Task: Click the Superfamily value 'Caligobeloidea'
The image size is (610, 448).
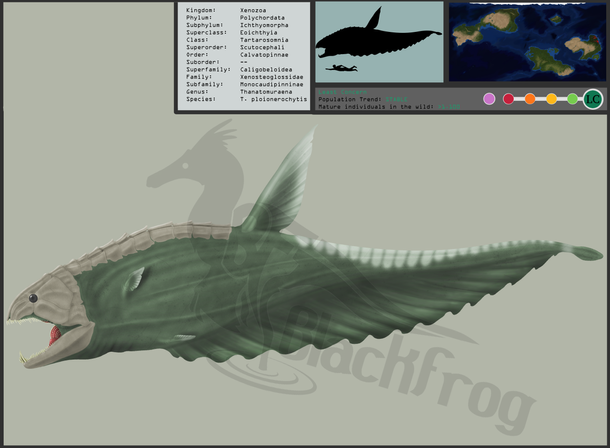Action: [266, 69]
